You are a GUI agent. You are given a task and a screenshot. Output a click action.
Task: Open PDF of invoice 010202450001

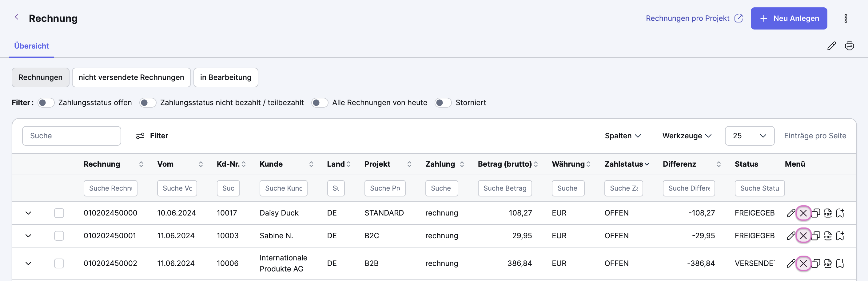[828, 235]
